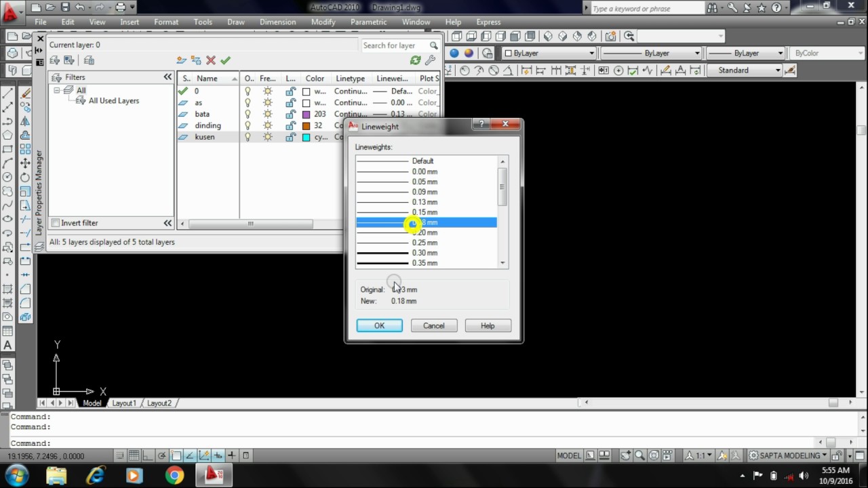Click the New Layer icon

[181, 60]
